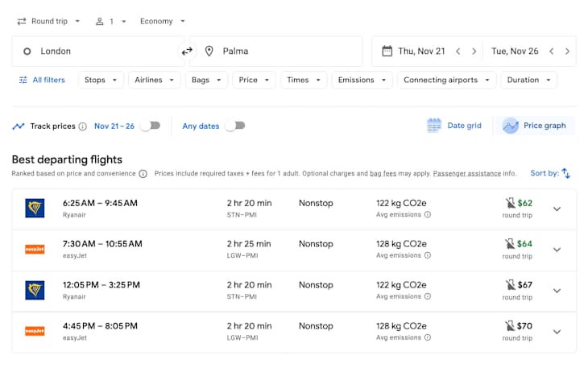Screen dimensions: 588x368
Task: Expand the 4:45 PM easyJet flight details
Action: pos(557,332)
